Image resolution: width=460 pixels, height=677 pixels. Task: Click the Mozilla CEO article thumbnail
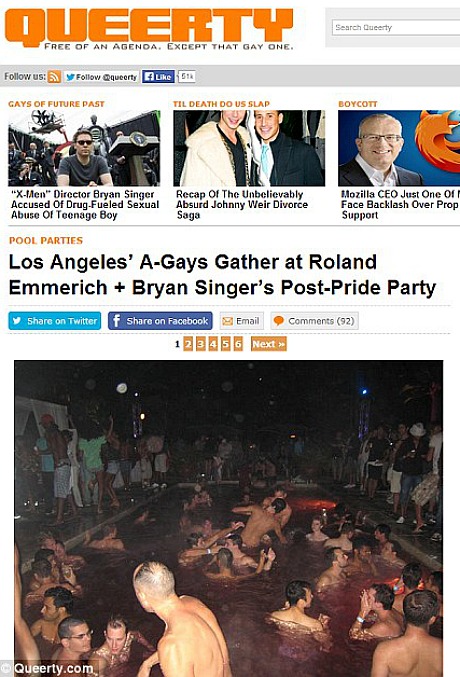pyautogui.click(x=399, y=148)
